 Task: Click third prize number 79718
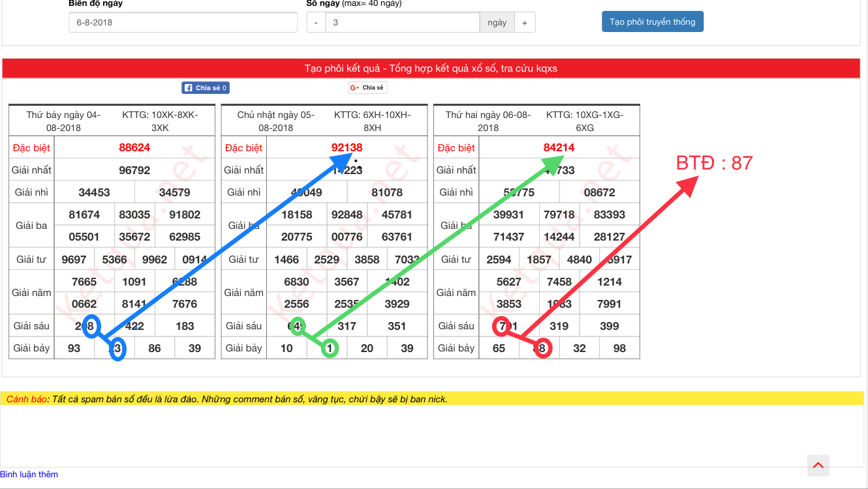559,215
